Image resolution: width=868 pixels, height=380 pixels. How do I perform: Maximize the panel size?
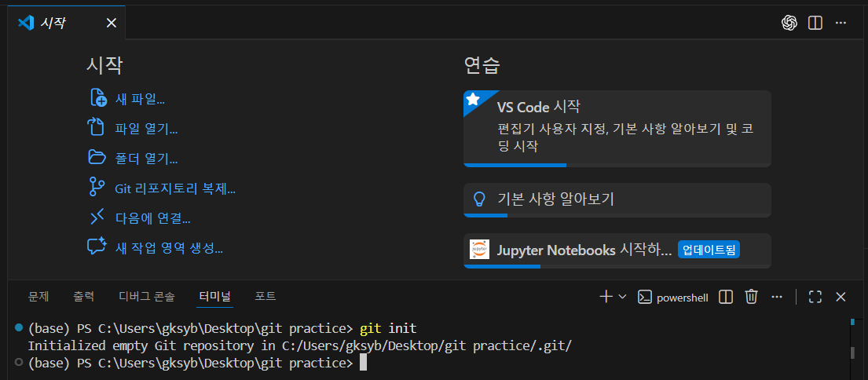(815, 297)
